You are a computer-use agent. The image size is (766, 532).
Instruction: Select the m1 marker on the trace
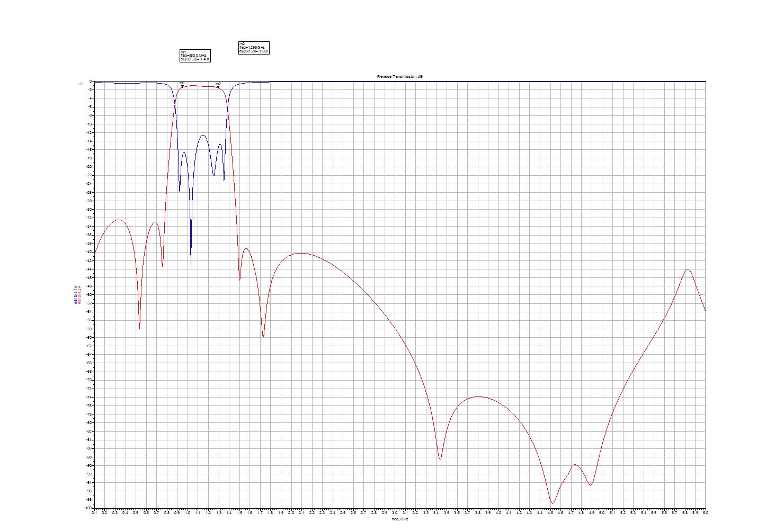182,85
